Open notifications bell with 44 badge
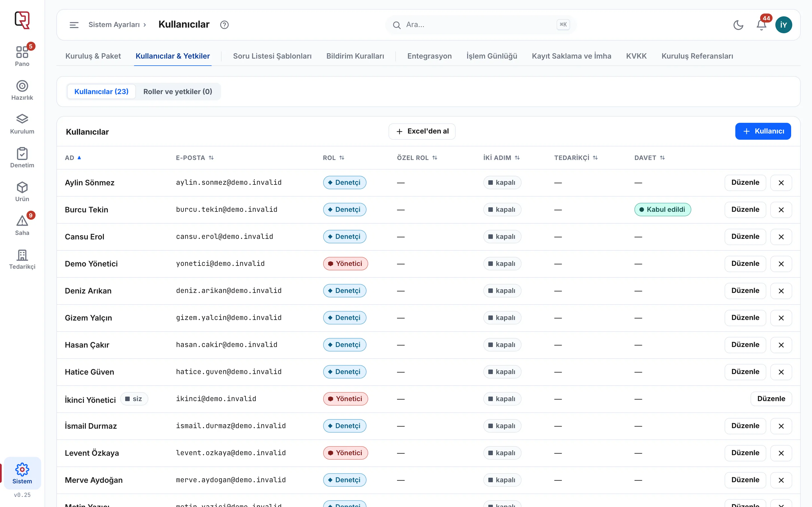812x507 pixels. coord(761,25)
